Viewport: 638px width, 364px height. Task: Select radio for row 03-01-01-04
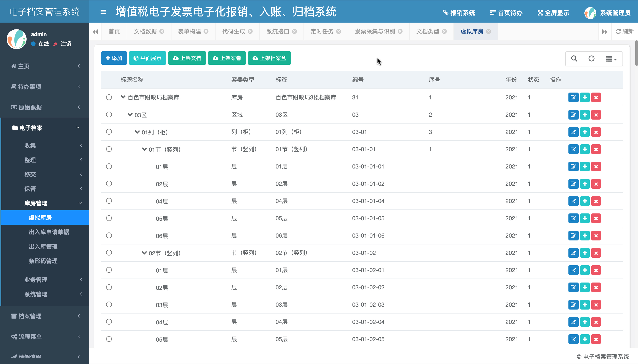(x=109, y=201)
